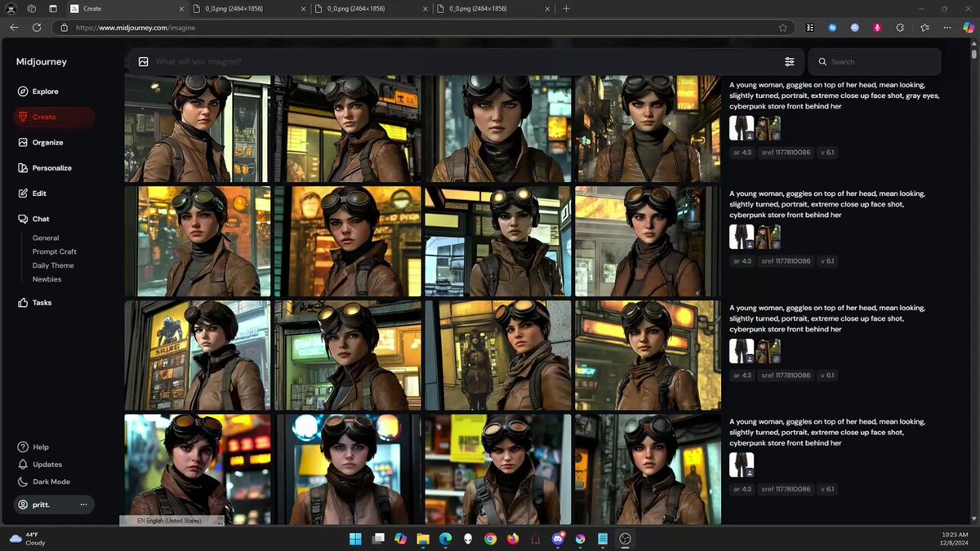Click 'ar 4:3' tag in gray eyes row
980x551 pixels.
(742, 152)
